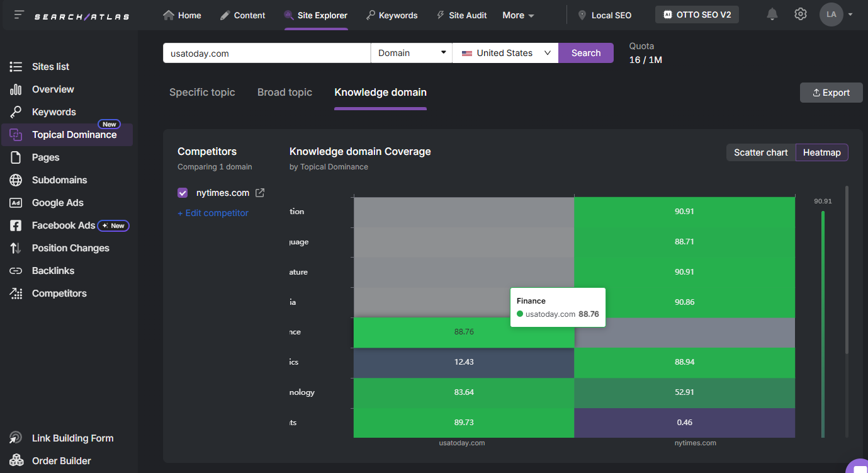Click the notifications bell icon
The width and height of the screenshot is (868, 473).
pyautogui.click(x=772, y=14)
